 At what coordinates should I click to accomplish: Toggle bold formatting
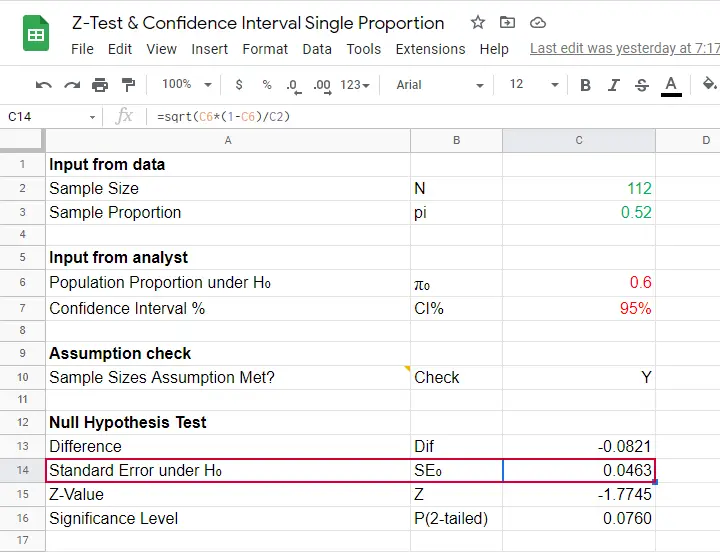[585, 85]
